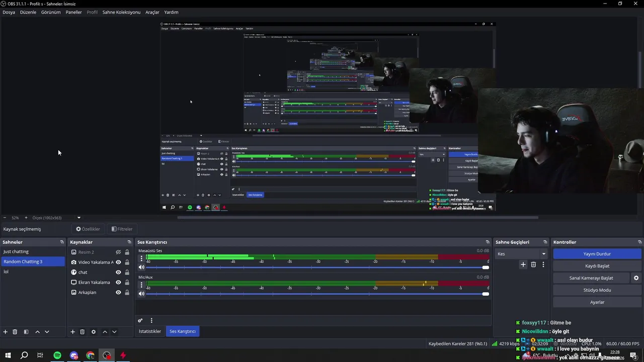Hide the chat source
This screenshot has width=644, height=362.
118,273
